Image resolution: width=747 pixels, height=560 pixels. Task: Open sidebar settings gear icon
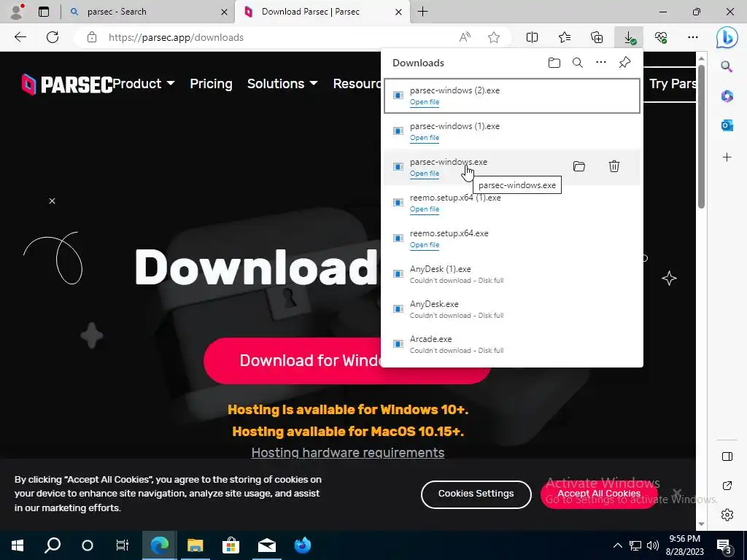click(727, 515)
